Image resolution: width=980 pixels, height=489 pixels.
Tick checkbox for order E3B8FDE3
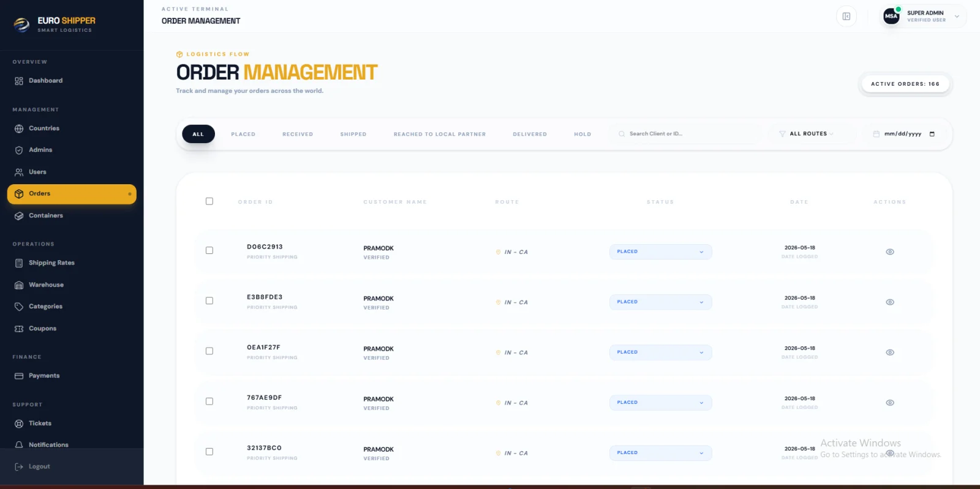(x=209, y=301)
